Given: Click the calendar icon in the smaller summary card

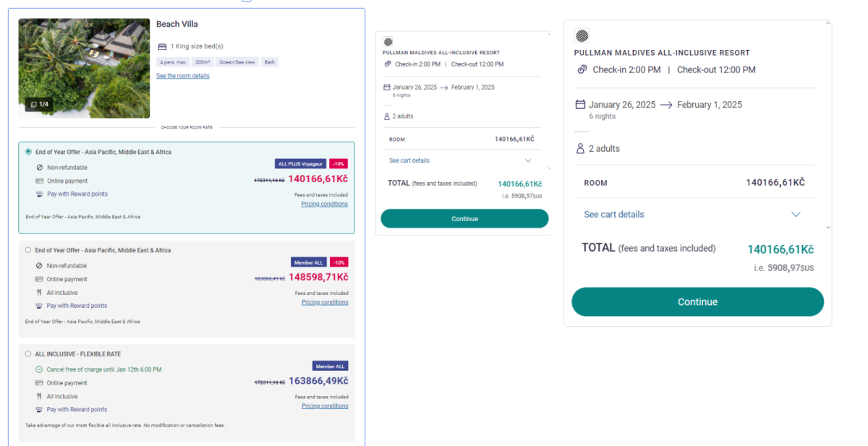Looking at the screenshot, I should [x=387, y=87].
